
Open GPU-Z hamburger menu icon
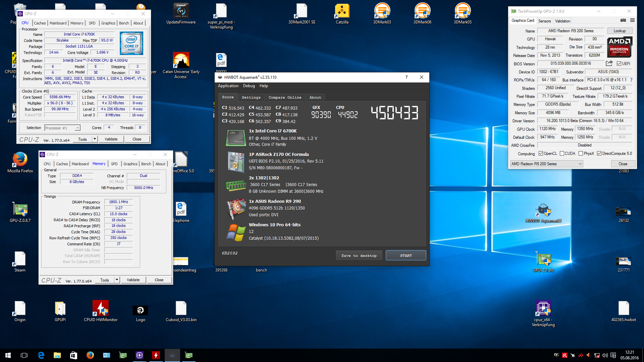[632, 20]
